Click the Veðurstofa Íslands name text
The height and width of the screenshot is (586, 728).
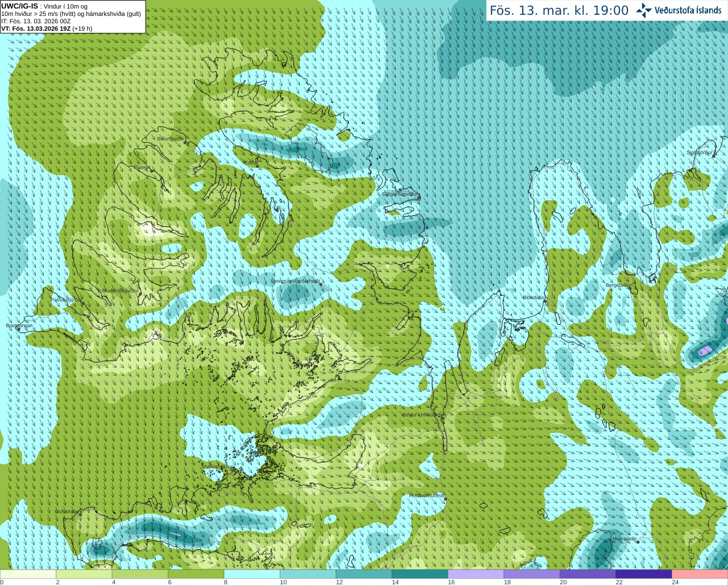coord(688,10)
